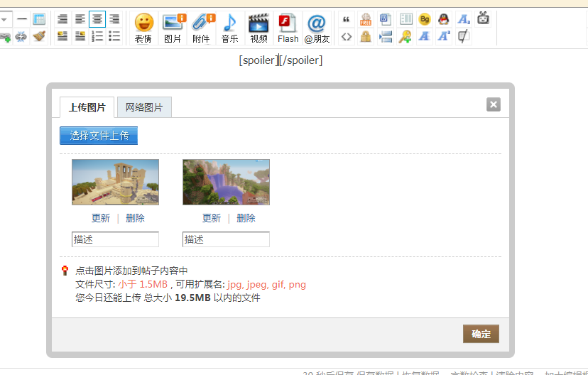The width and height of the screenshot is (588, 375).
Task: Click the 小于 1.5MB size limit text
Action: [x=143, y=284]
